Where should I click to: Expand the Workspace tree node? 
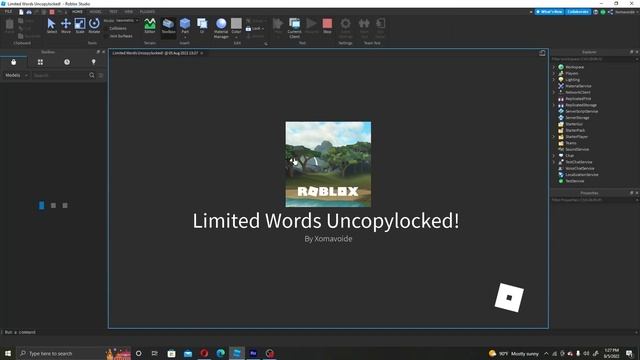554,67
